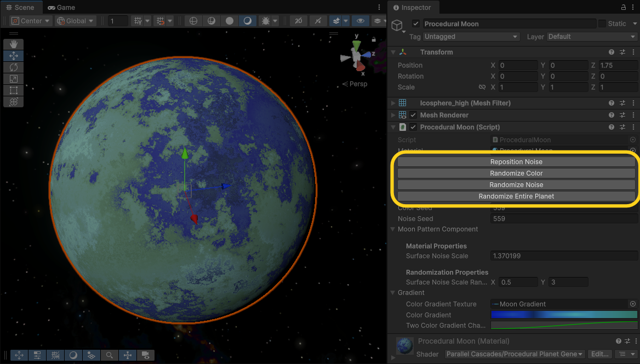640x364 pixels.
Task: Click the Mesh Renderer component icon
Action: (x=403, y=115)
